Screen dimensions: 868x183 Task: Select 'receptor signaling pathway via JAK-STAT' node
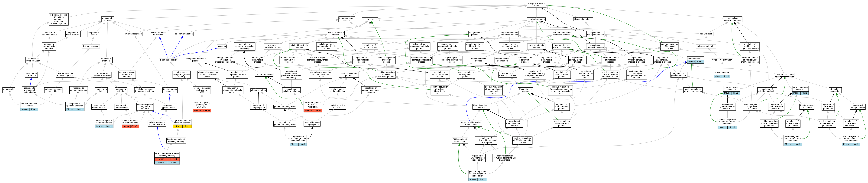(202, 106)
